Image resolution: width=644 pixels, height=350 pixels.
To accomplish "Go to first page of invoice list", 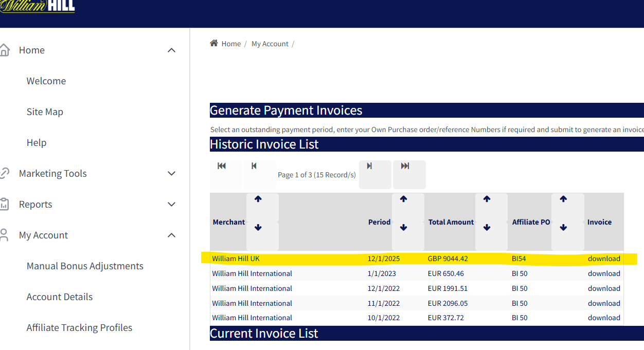I will pyautogui.click(x=222, y=166).
